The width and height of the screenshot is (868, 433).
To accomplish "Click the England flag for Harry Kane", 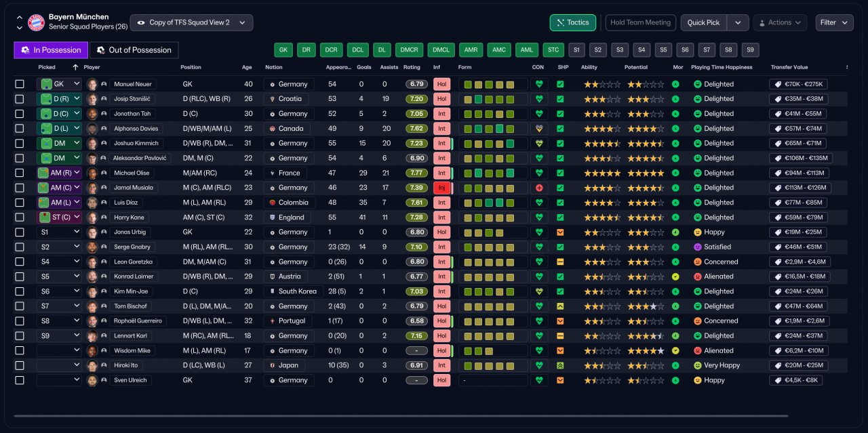I will pyautogui.click(x=272, y=218).
